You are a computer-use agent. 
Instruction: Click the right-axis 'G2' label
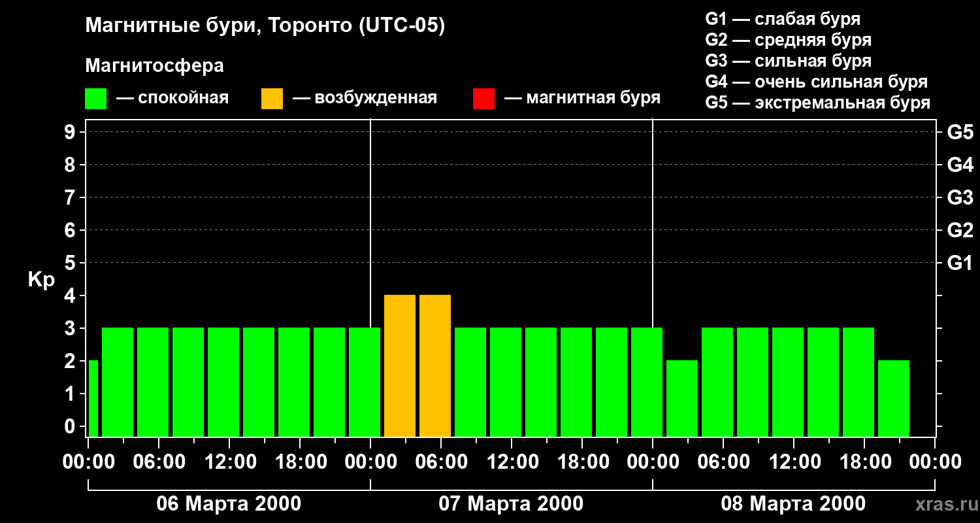tap(960, 230)
